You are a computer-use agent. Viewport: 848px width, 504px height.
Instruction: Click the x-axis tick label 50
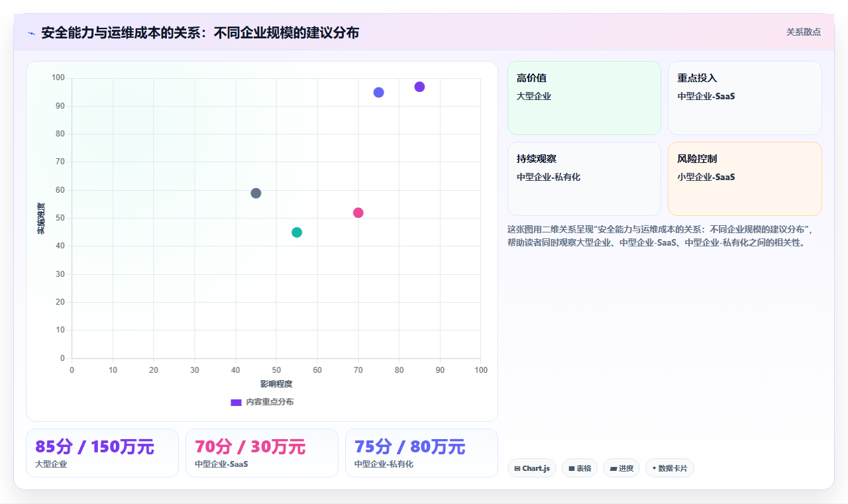276,370
